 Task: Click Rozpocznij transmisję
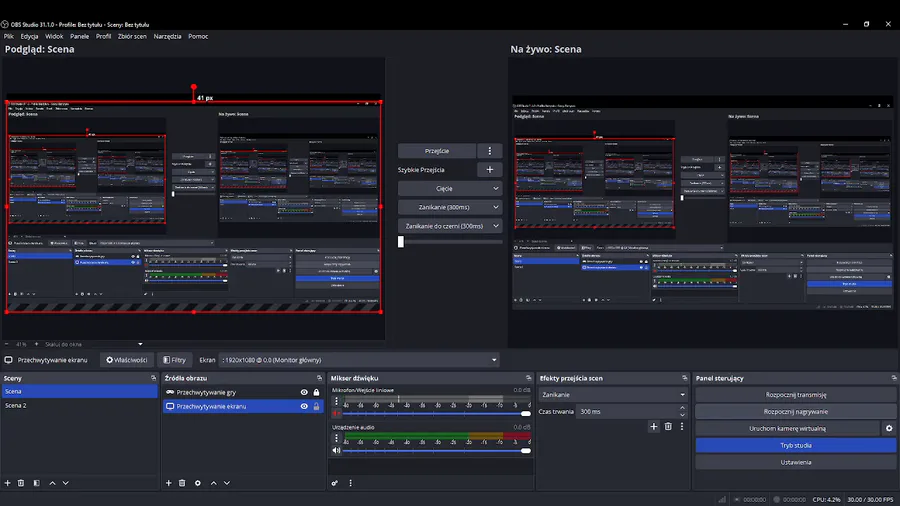click(796, 395)
